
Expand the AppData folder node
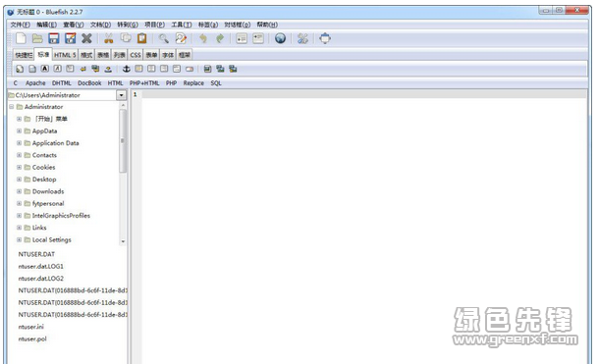pyautogui.click(x=19, y=130)
